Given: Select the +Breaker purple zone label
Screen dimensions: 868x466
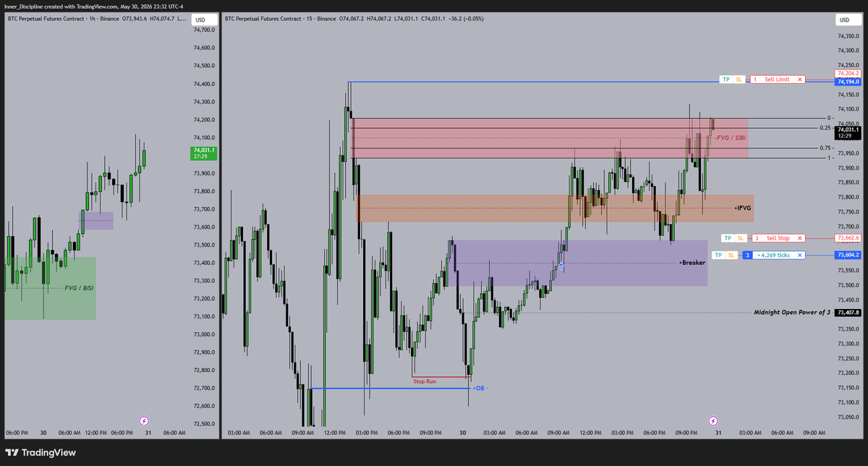Looking at the screenshot, I should pyautogui.click(x=692, y=263).
